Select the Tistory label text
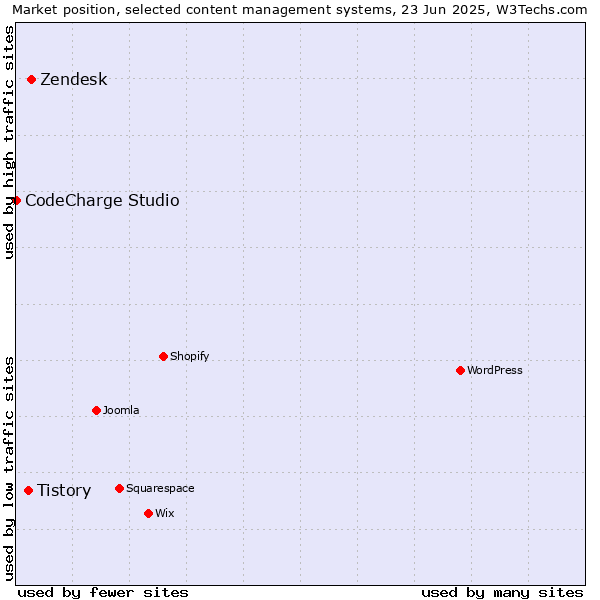The height and width of the screenshot is (600, 600). coord(64,491)
